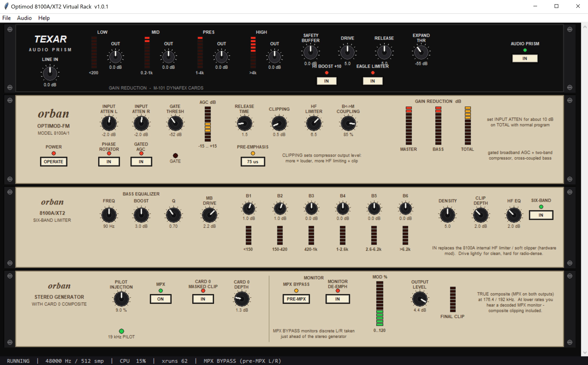This screenshot has width=588, height=365.
Task: Click the MOD % meter
Action: tap(380, 303)
